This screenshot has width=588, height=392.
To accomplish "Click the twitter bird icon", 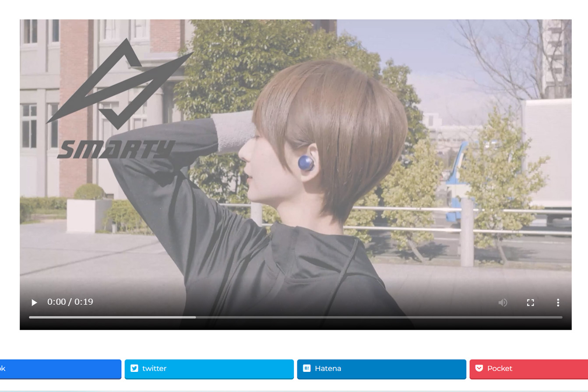I will pos(134,368).
